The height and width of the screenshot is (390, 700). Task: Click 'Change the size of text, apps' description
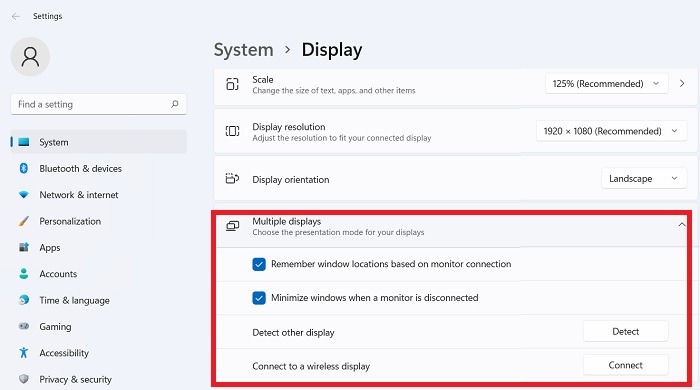coord(334,91)
